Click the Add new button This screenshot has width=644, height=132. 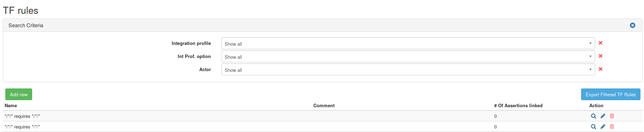19,94
